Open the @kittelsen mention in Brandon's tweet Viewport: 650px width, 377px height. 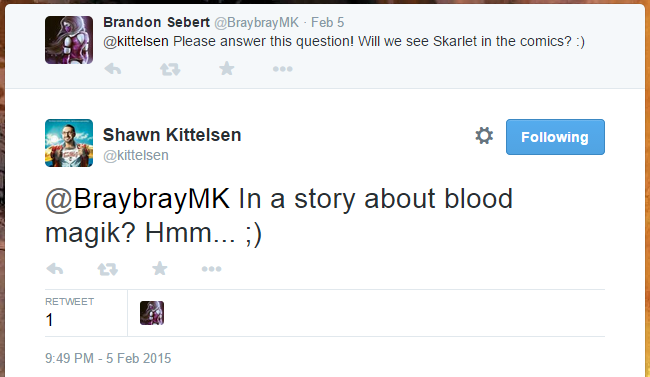(136, 41)
